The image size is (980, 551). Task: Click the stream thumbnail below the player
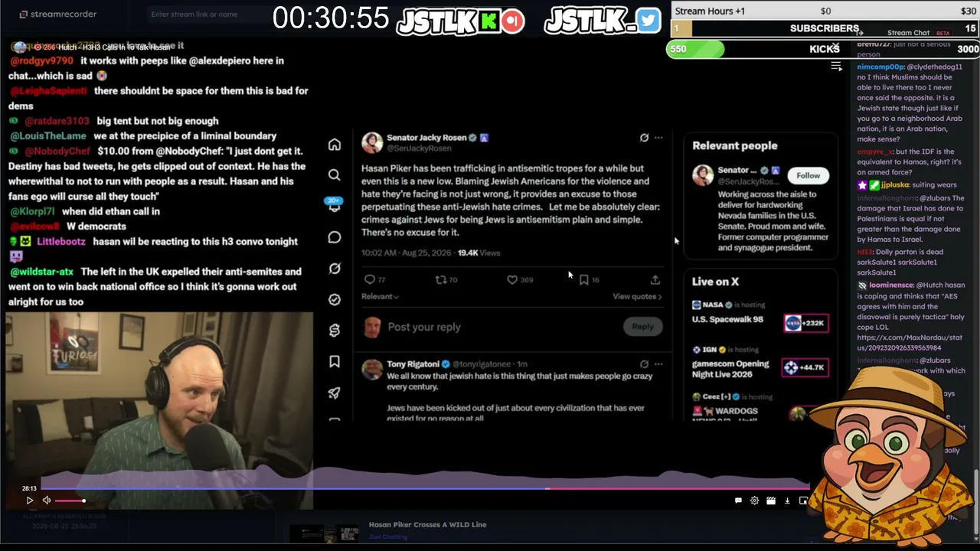click(325, 533)
